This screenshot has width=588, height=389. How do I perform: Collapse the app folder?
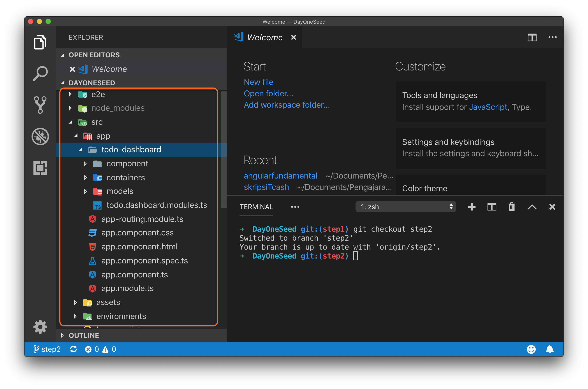tap(76, 136)
